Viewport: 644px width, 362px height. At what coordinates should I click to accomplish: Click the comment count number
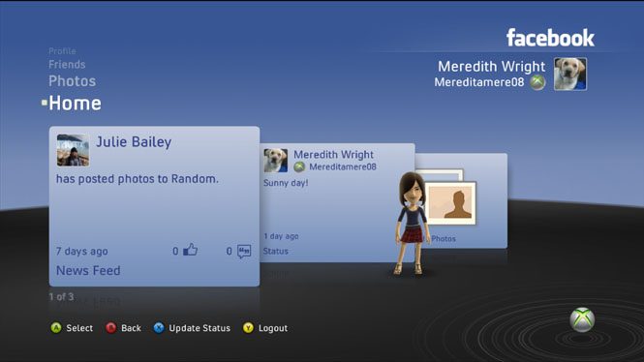pyautogui.click(x=230, y=251)
